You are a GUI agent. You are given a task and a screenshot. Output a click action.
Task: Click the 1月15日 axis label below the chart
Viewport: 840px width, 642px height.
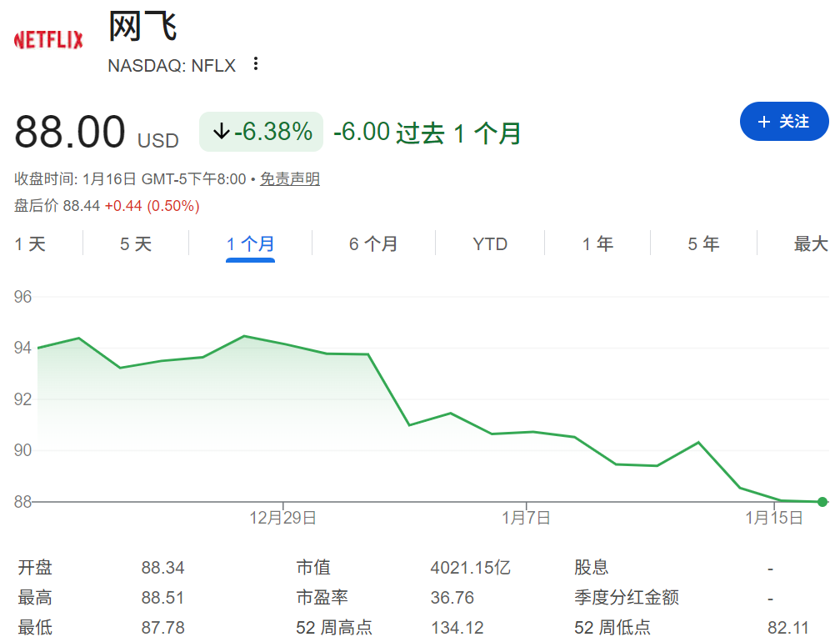coord(775,517)
